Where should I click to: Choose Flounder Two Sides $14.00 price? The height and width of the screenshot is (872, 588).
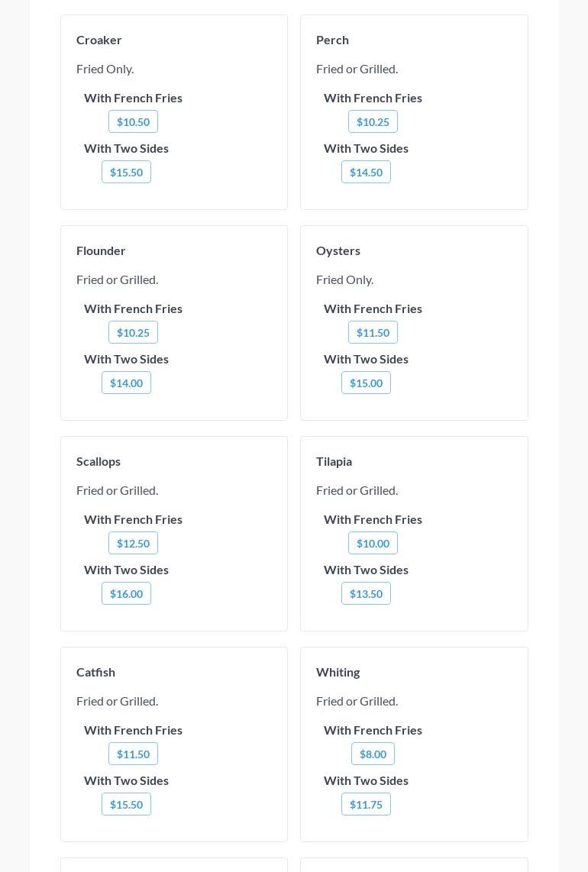126,383
